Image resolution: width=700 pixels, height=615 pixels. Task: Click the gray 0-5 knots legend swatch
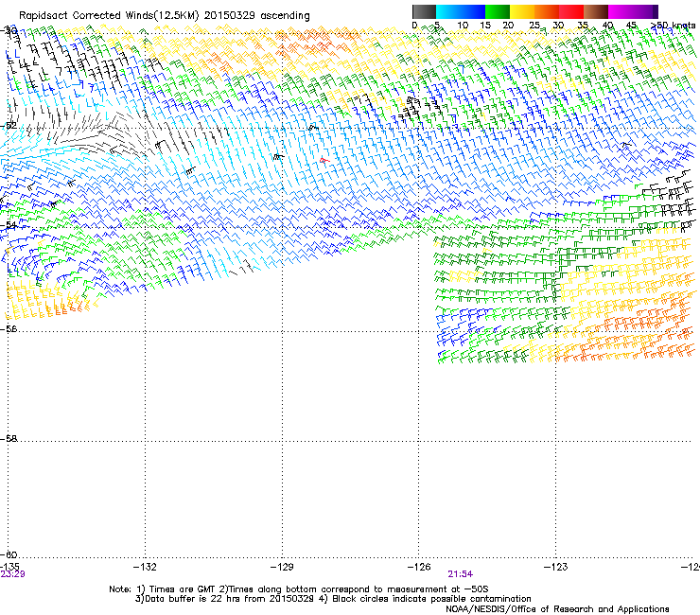pyautogui.click(x=424, y=11)
